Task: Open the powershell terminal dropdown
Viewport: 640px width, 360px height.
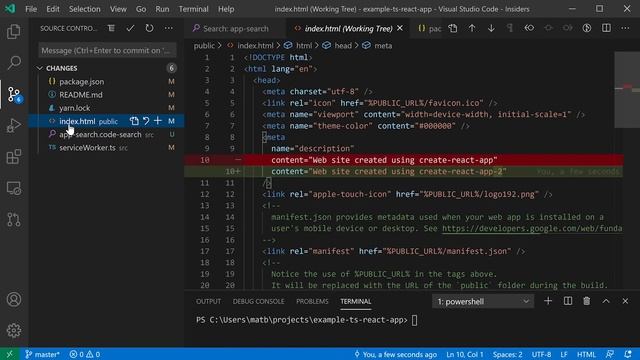Action: pyautogui.click(x=483, y=301)
